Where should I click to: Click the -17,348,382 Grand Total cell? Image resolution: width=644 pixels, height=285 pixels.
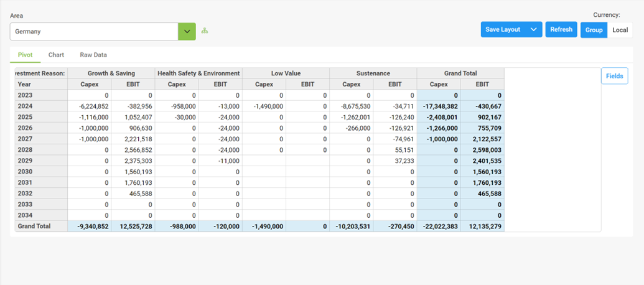tap(439, 106)
